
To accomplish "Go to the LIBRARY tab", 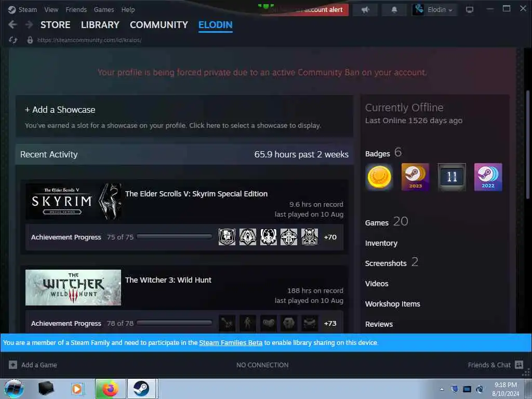I will click(x=100, y=25).
